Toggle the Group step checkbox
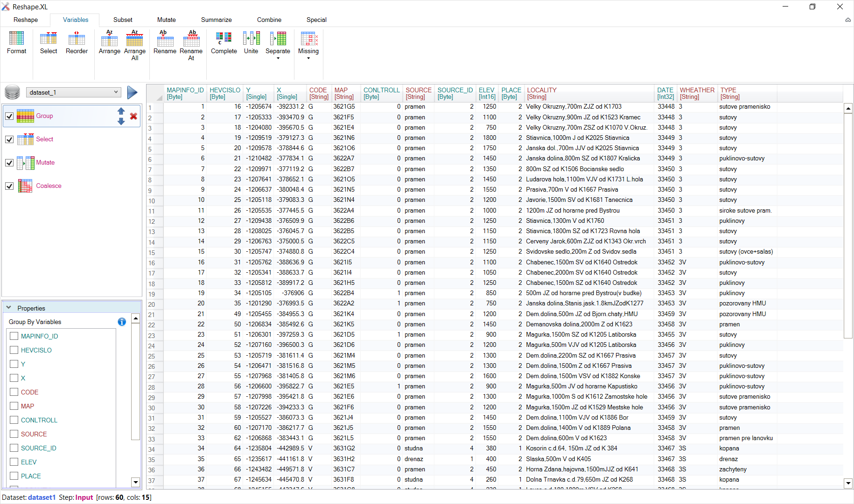Image resolution: width=854 pixels, height=504 pixels. tap(9, 116)
